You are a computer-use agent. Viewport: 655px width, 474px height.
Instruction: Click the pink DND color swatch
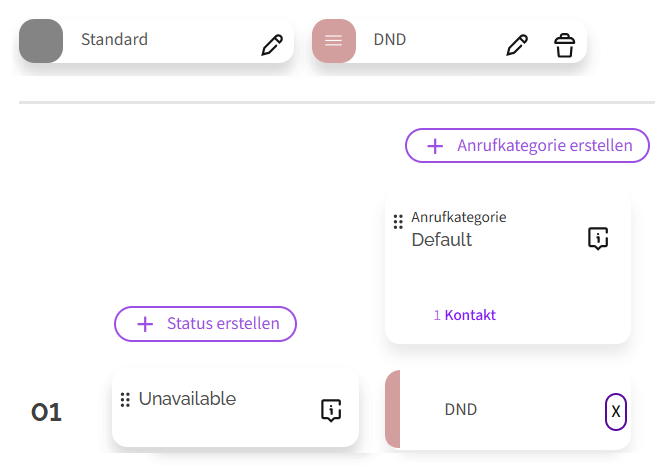(333, 41)
